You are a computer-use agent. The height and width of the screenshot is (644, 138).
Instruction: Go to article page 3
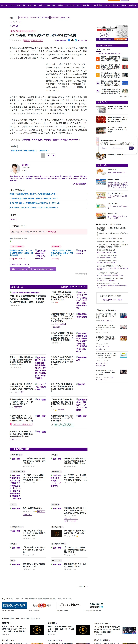click(x=53, y=156)
